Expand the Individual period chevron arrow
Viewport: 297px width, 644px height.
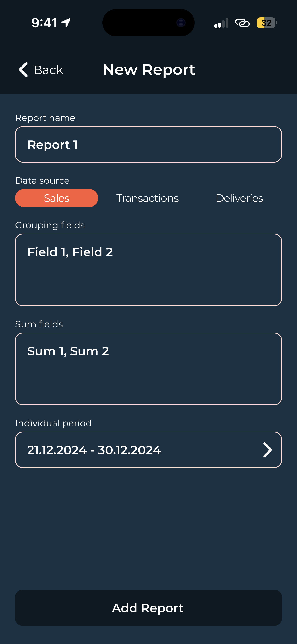coord(267,450)
